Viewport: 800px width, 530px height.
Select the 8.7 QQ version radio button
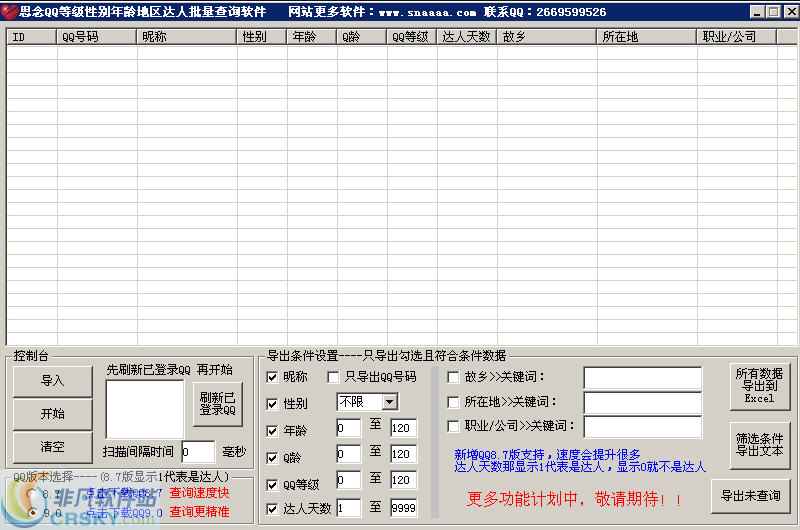pyautogui.click(x=31, y=493)
